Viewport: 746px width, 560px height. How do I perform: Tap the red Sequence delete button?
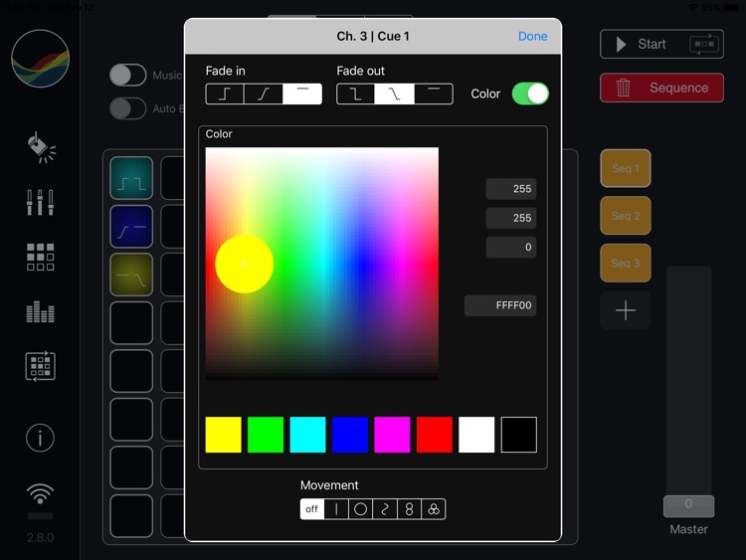(661, 88)
